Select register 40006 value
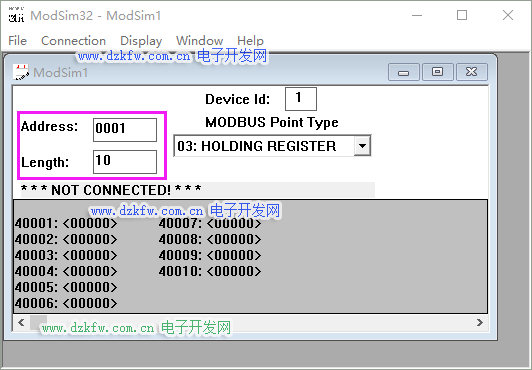Screen dimensions: 532x370 pos(90,303)
